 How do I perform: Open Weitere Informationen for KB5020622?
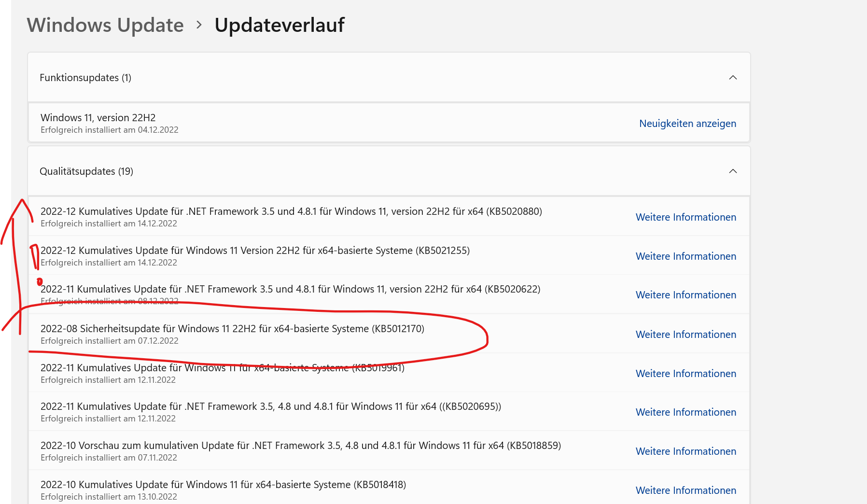coord(685,295)
